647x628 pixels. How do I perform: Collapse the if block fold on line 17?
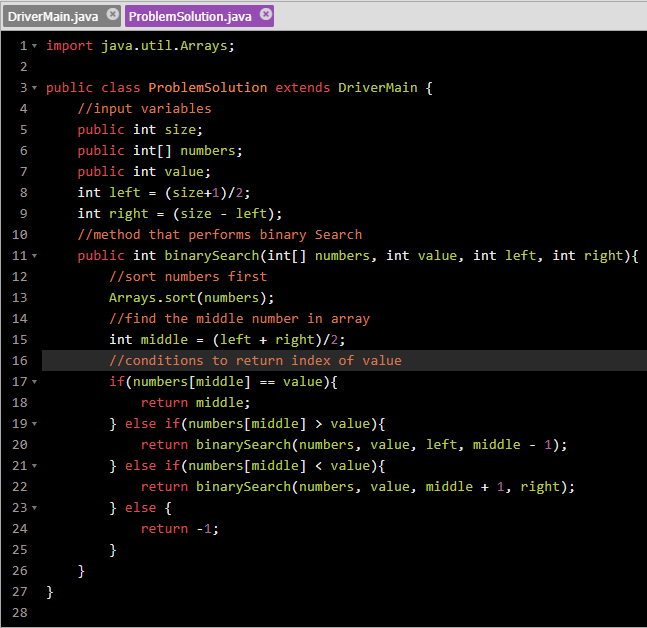(x=35, y=382)
